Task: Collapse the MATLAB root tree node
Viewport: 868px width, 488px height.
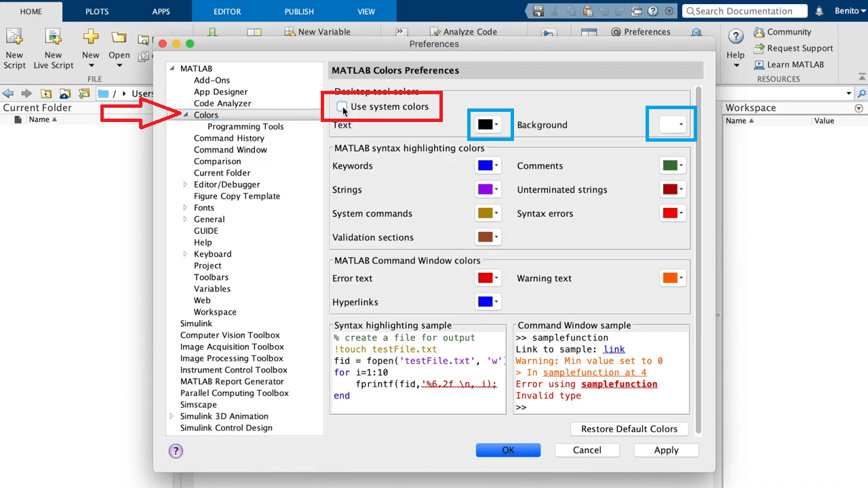Action: pos(172,68)
